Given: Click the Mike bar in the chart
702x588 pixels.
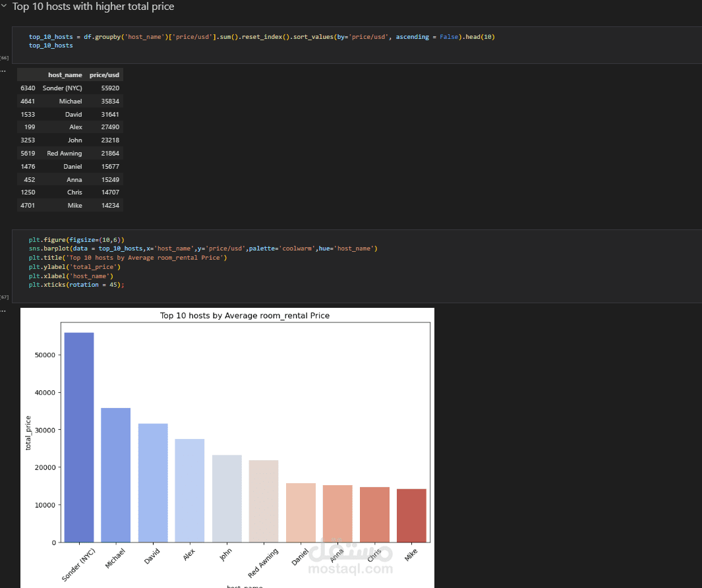Looking at the screenshot, I should [411, 516].
